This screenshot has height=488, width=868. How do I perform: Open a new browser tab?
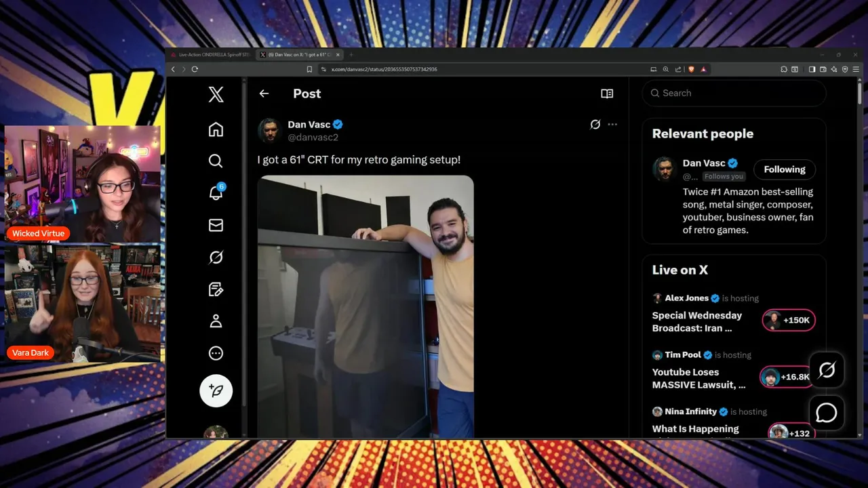(351, 54)
